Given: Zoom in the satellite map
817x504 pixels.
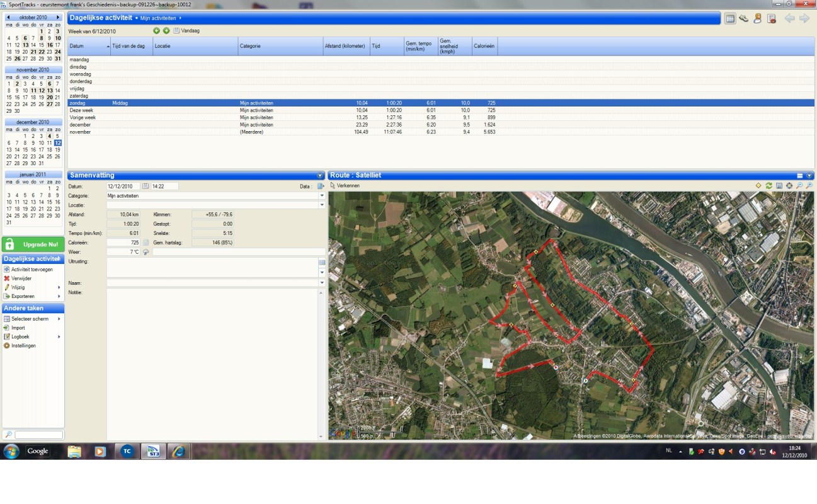Looking at the screenshot, I should pyautogui.click(x=809, y=186).
